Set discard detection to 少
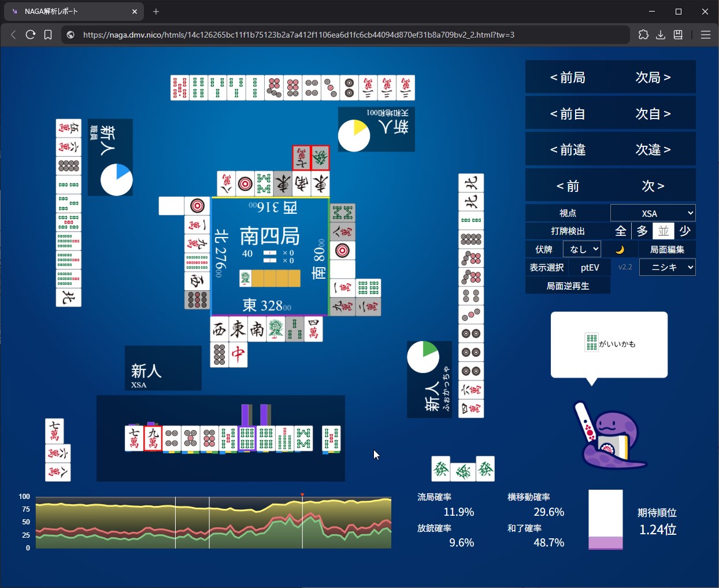 coord(685,231)
